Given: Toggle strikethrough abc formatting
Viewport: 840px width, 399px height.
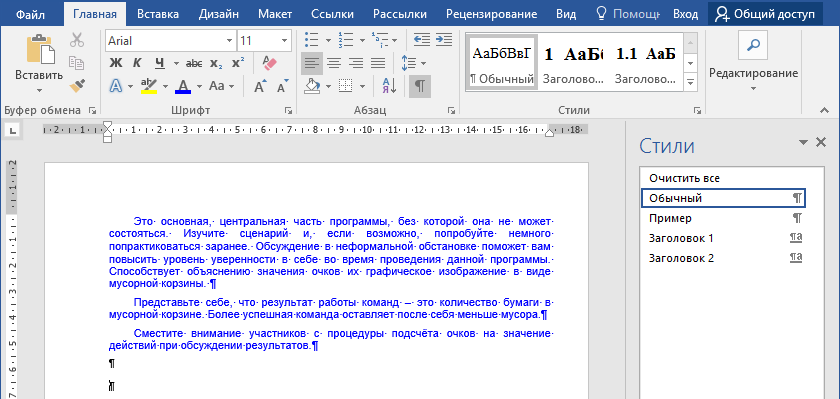Looking at the screenshot, I should pos(194,63).
